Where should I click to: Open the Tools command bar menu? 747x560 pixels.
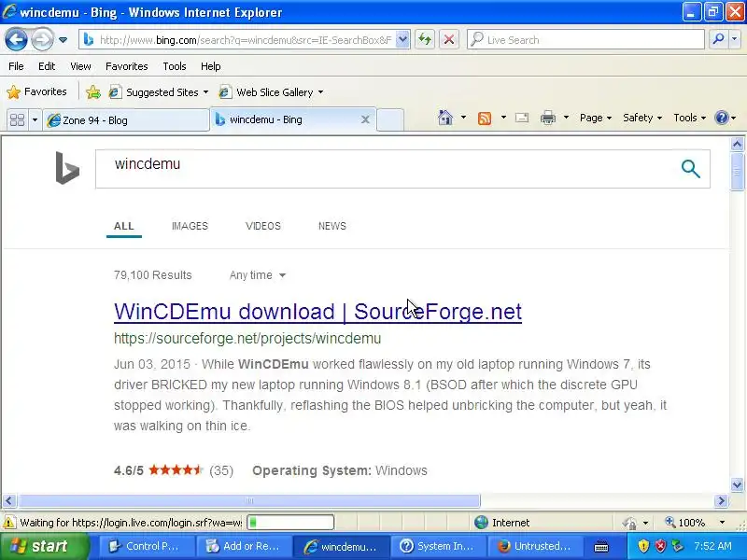(689, 118)
